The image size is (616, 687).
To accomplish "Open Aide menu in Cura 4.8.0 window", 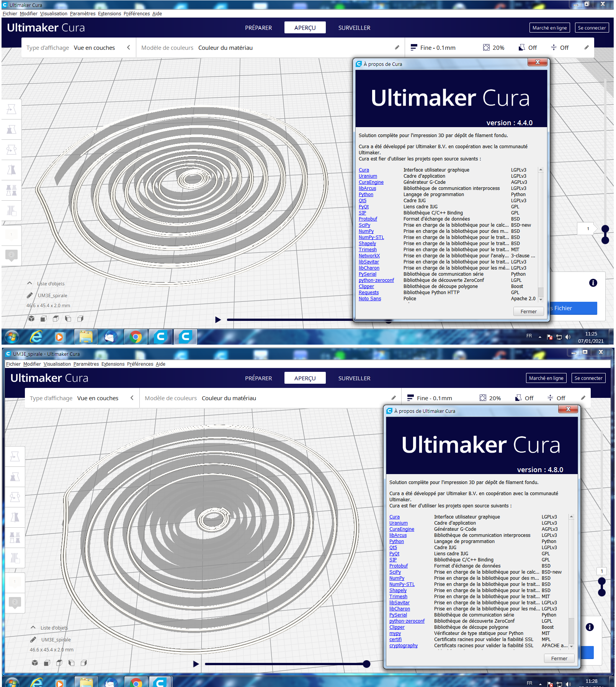I will pos(160,364).
